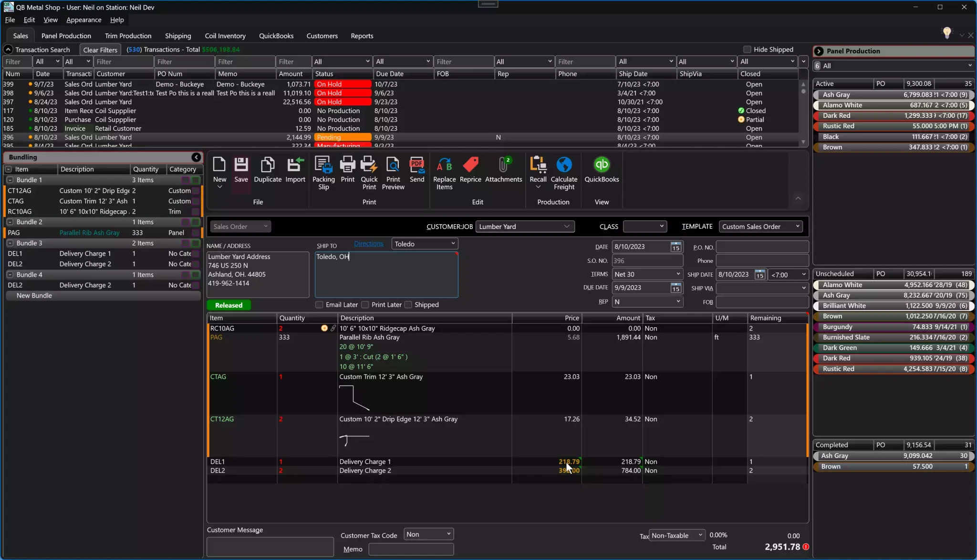Image resolution: width=977 pixels, height=560 pixels.
Task: Tick the Shipped checkbox
Action: coord(408,305)
